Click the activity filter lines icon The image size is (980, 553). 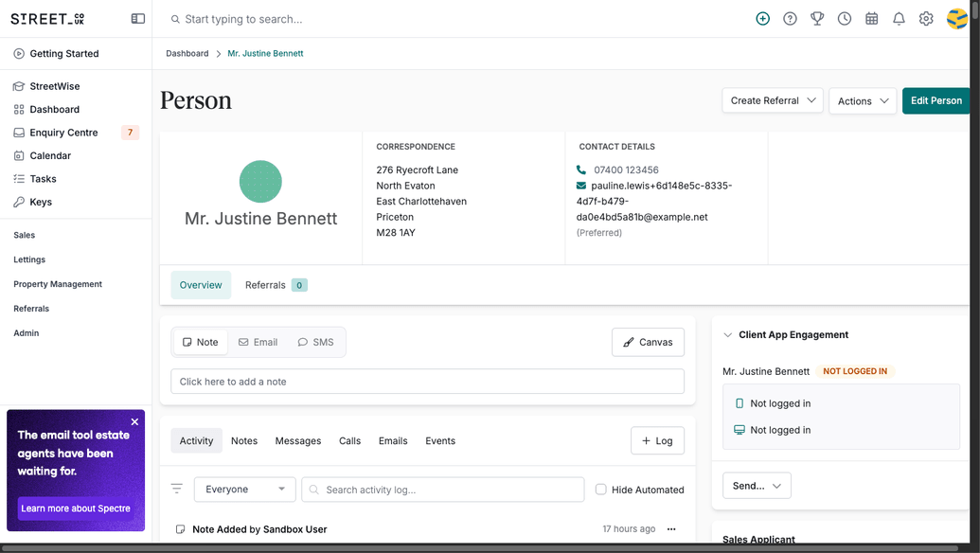(x=177, y=489)
